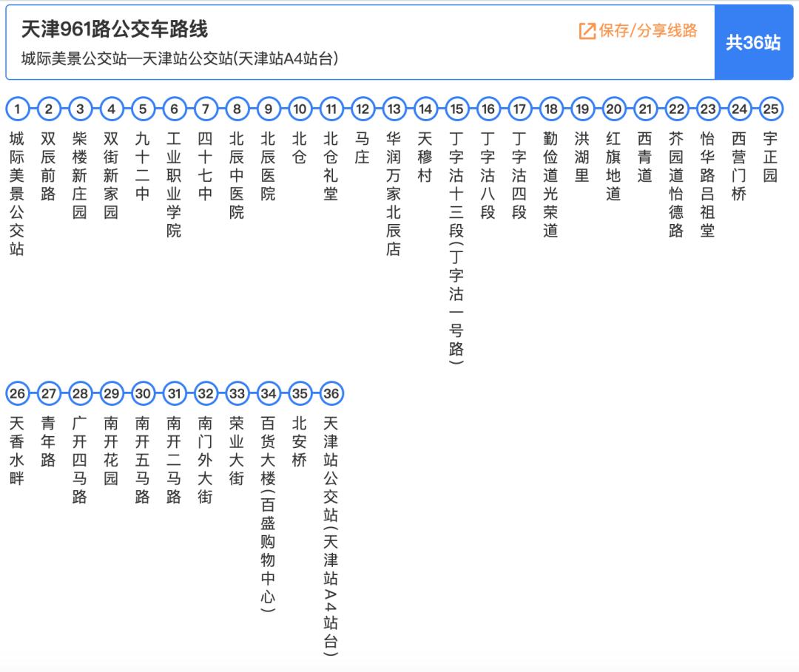Select stop number 5 circle
Image resolution: width=799 pixels, height=672 pixels.
coord(143,109)
